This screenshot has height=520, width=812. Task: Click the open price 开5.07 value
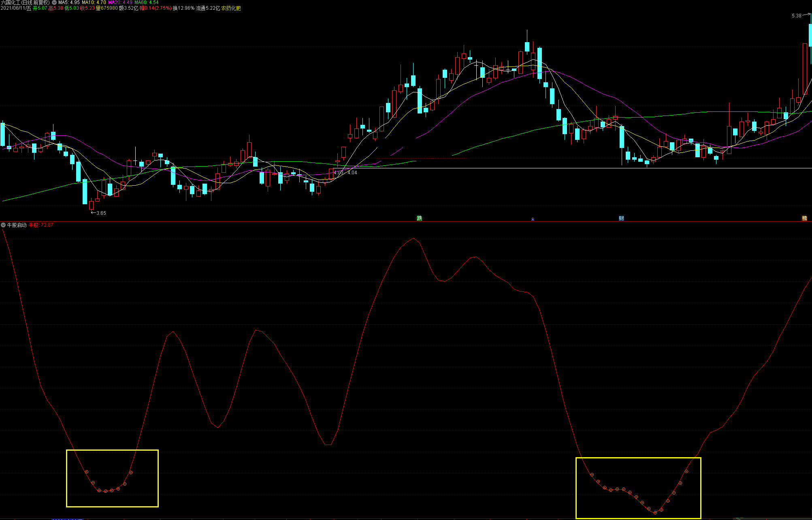point(40,8)
